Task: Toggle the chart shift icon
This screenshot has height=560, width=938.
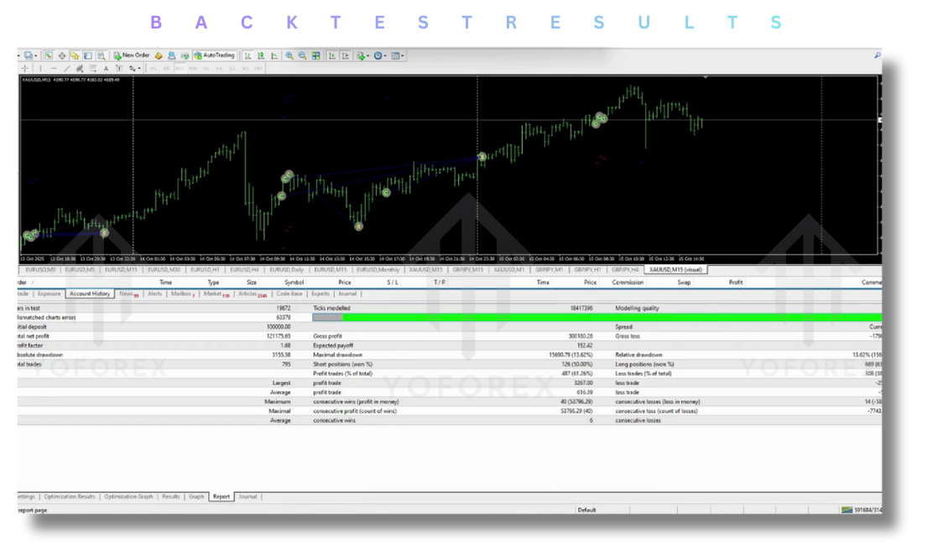Action: [345, 55]
